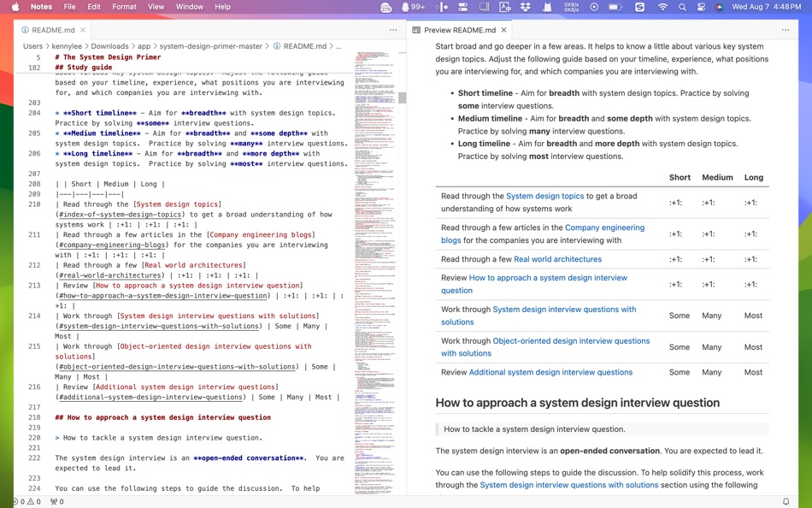This screenshot has height=508, width=812.
Task: Open Control Center in menu bar
Action: coord(701,7)
